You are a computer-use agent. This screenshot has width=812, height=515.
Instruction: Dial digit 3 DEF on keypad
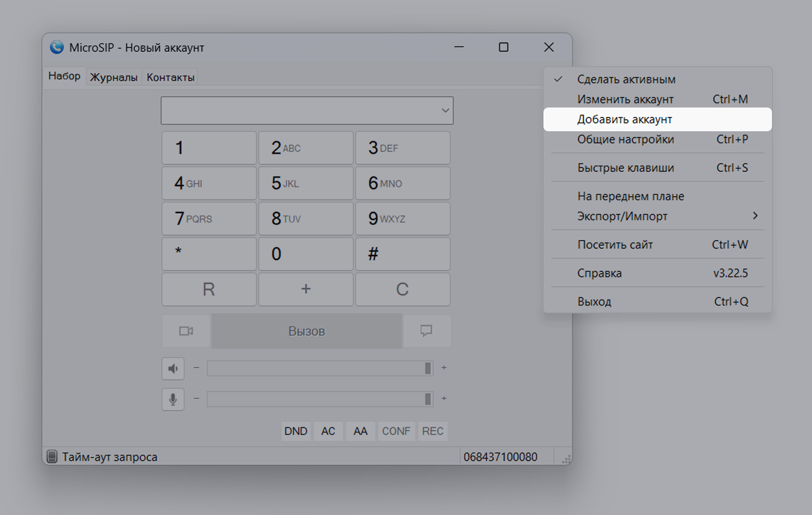403,148
